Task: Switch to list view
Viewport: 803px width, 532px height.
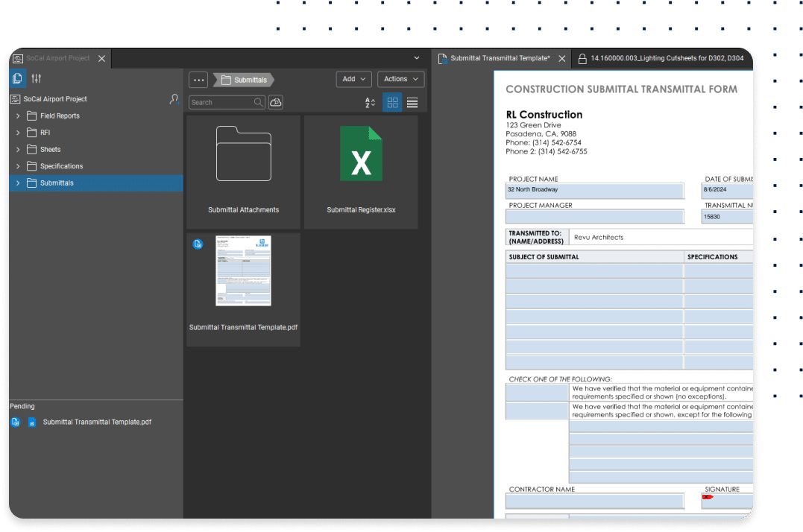Action: (412, 103)
